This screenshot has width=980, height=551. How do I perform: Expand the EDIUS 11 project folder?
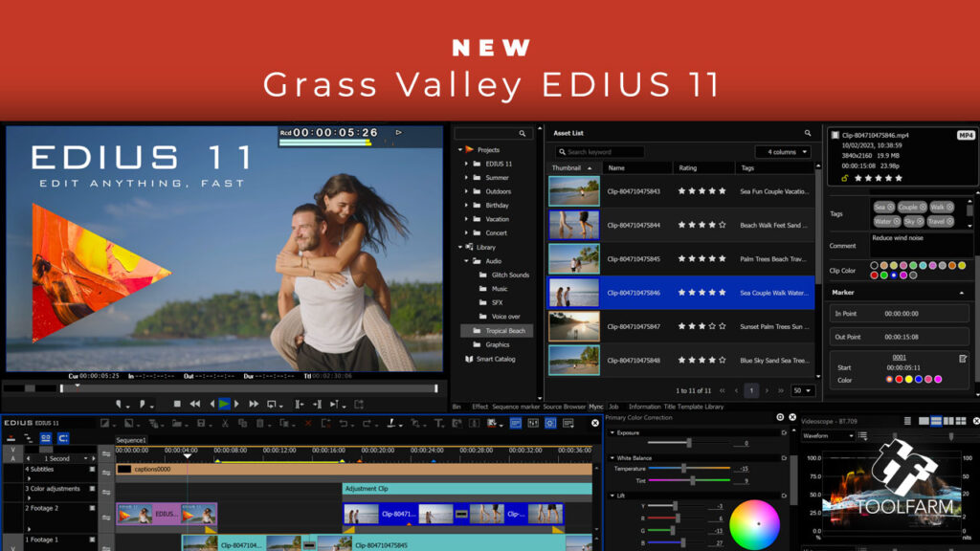tap(466, 164)
